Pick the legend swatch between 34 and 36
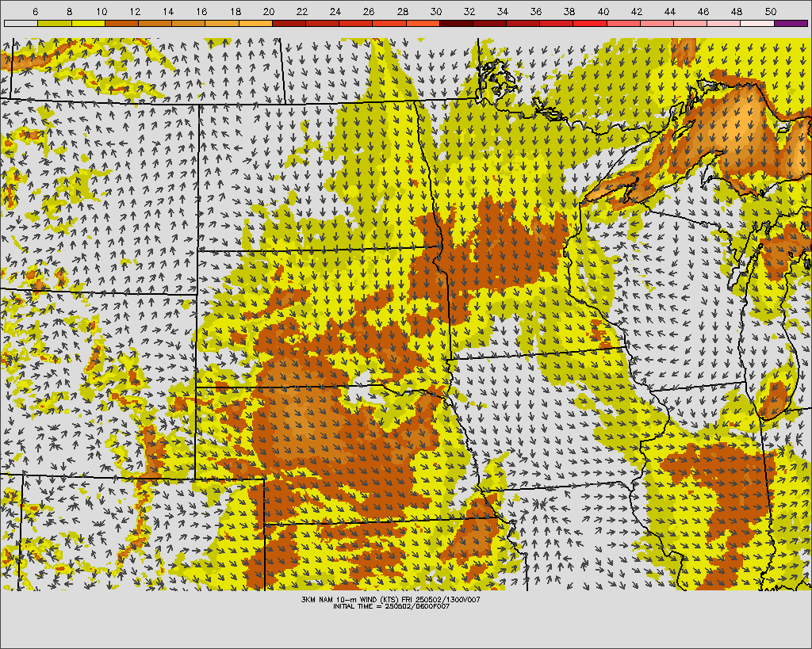Image resolution: width=812 pixels, height=649 pixels. tap(523, 23)
